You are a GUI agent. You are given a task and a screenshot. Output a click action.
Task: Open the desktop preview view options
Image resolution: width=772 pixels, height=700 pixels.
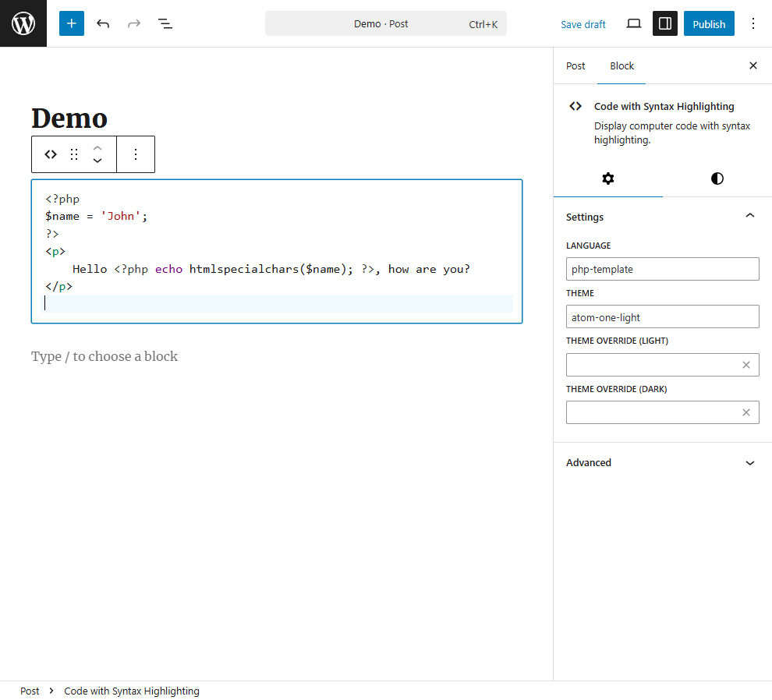pyautogui.click(x=634, y=23)
